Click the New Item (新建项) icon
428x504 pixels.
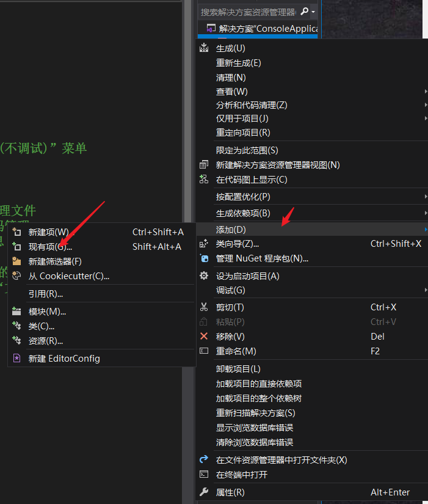(16, 232)
